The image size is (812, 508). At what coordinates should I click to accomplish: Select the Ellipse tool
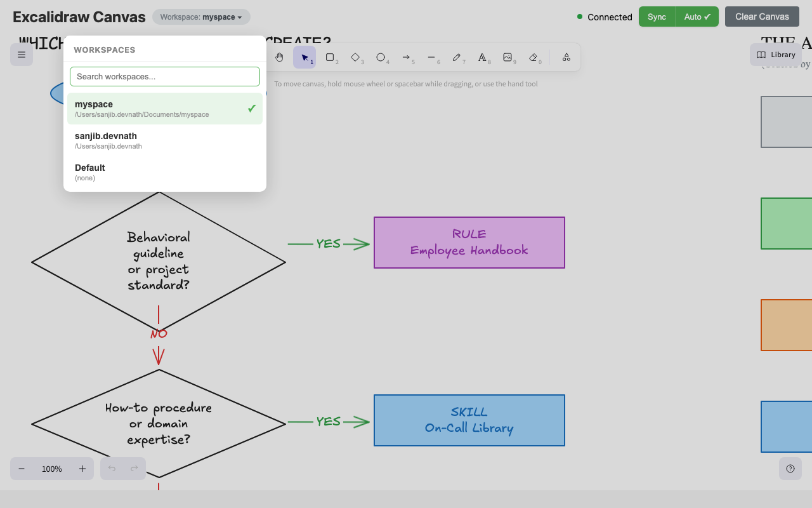(x=382, y=57)
